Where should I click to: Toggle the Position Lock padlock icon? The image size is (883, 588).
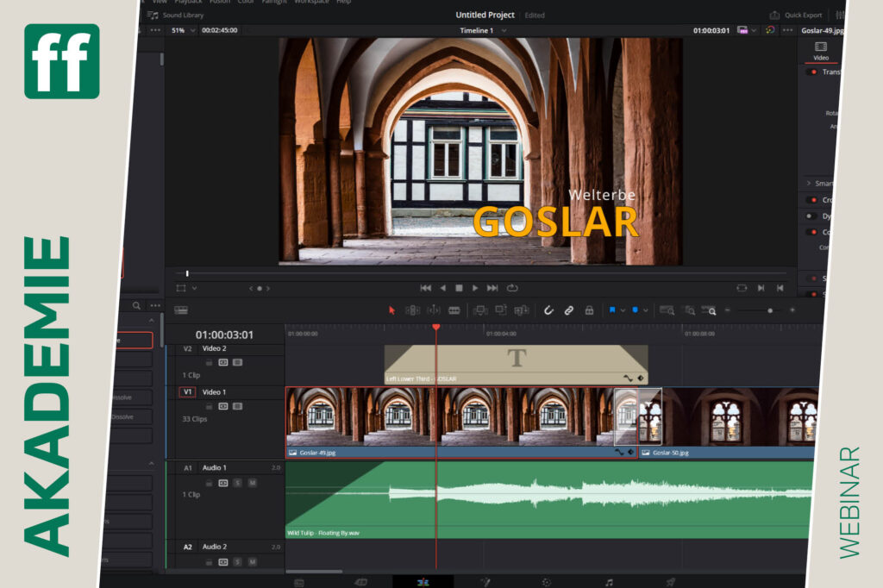(x=589, y=310)
